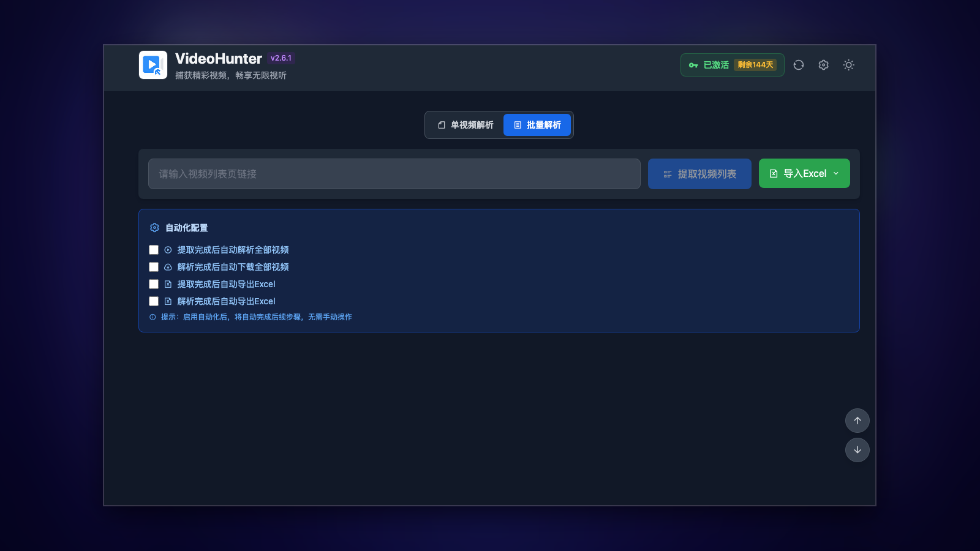The height and width of the screenshot is (551, 980).
Task: Switch to 单视频解析 tab
Action: point(466,125)
